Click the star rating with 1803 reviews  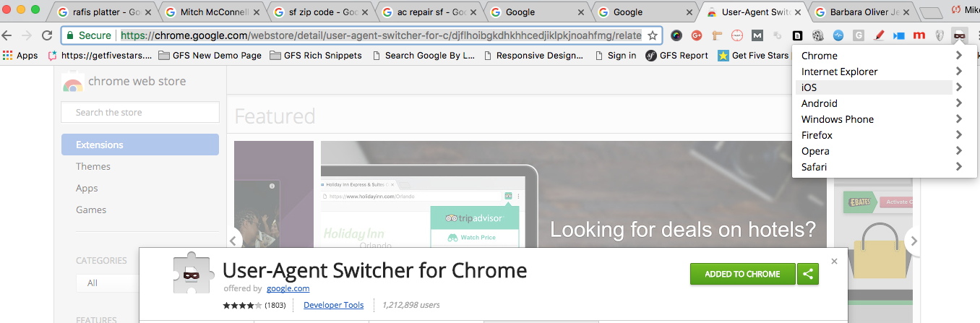(254, 305)
